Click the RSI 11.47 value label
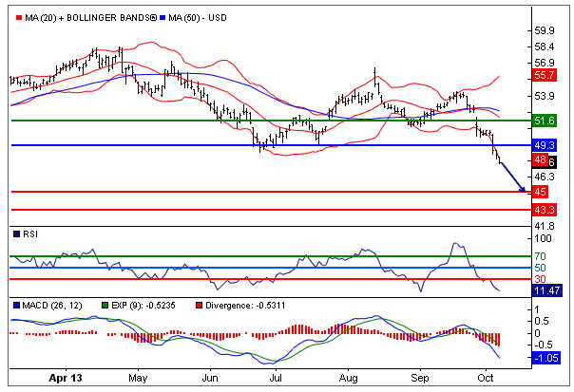The height and width of the screenshot is (392, 574). (x=546, y=290)
